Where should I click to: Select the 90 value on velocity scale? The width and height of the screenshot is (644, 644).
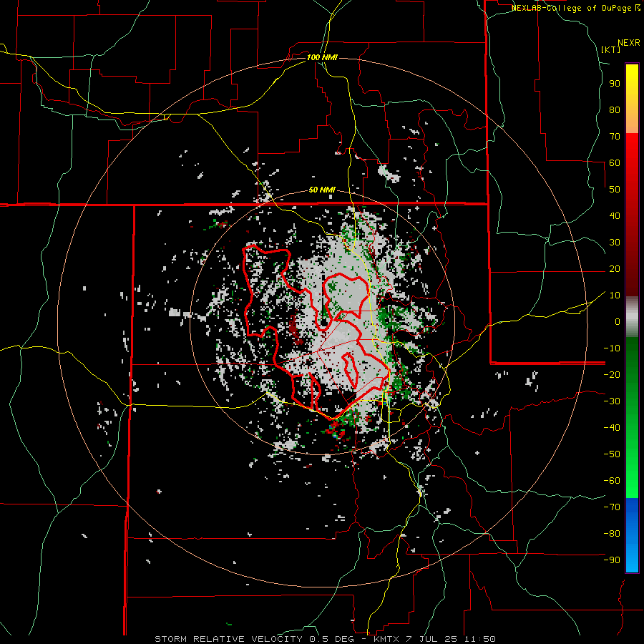pos(615,84)
